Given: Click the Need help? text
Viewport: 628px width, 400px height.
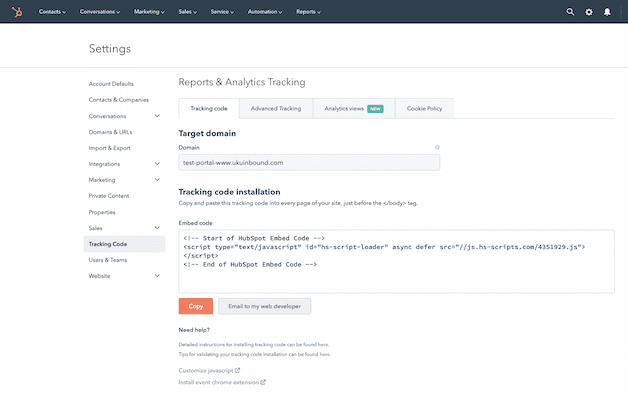Looking at the screenshot, I should click(x=194, y=330).
